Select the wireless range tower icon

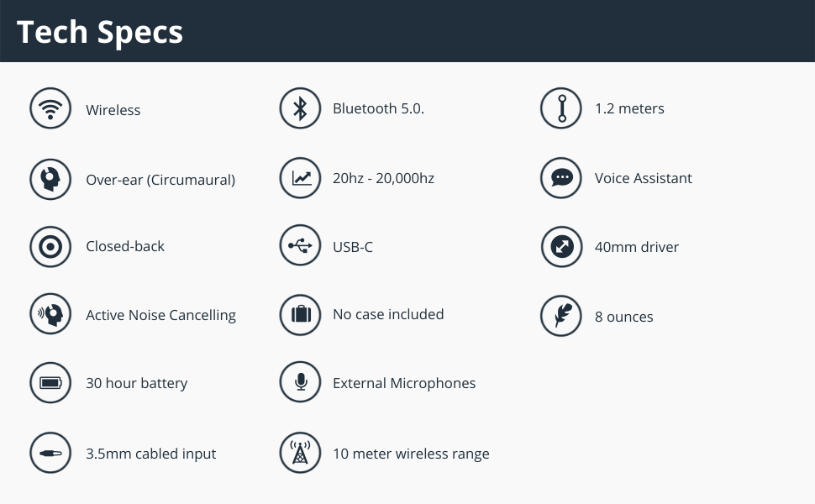click(x=300, y=454)
